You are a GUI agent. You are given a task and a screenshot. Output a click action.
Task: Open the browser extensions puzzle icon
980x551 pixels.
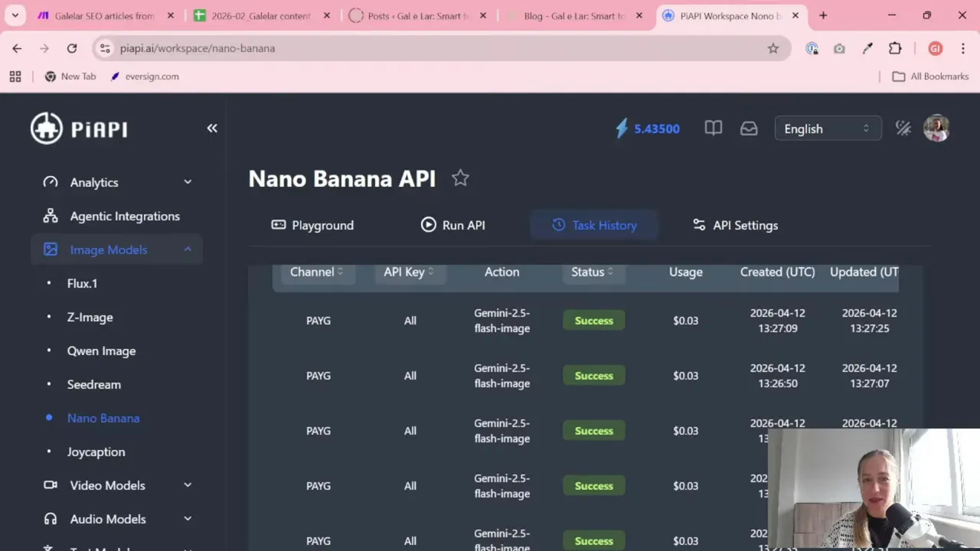point(895,48)
